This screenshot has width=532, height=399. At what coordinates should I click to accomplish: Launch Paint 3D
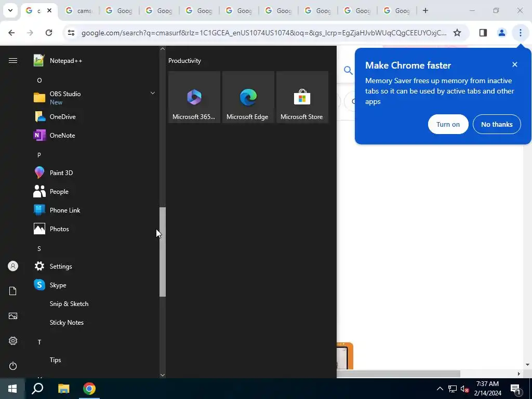click(x=95, y=172)
